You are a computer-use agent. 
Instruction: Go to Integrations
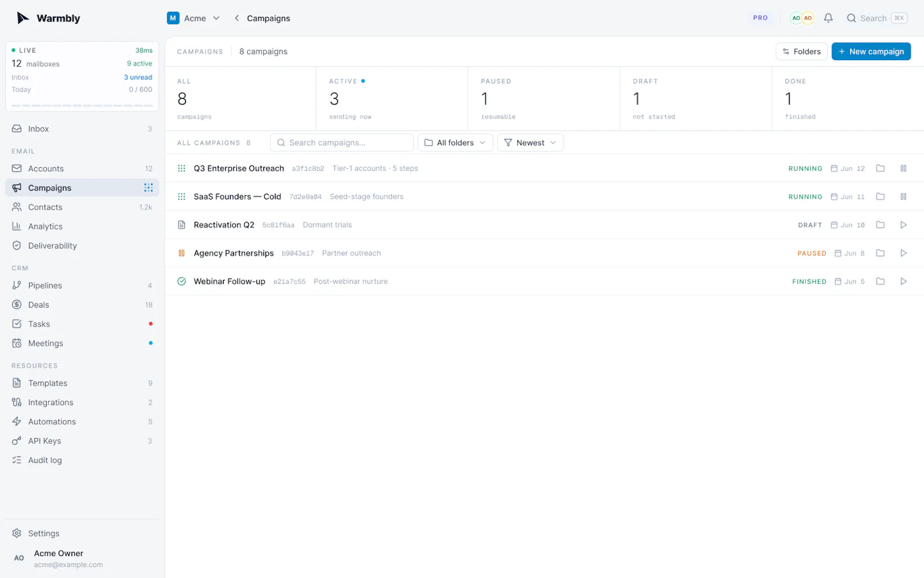coord(82,402)
